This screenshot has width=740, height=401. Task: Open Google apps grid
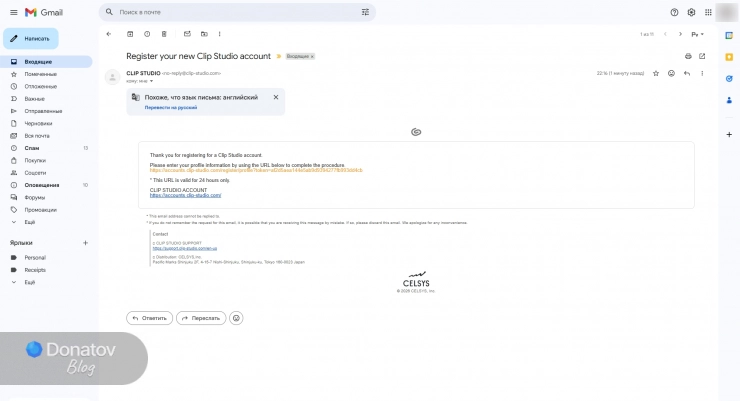pos(708,12)
